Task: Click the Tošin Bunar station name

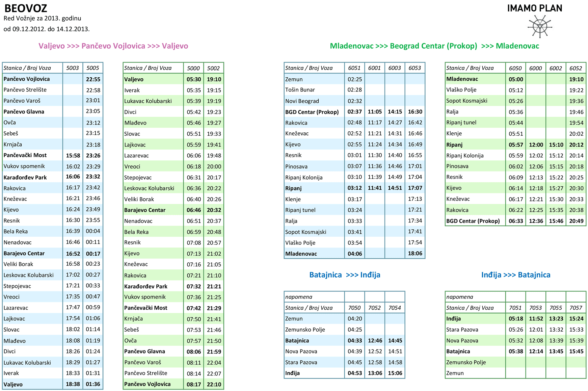Action: [300, 90]
